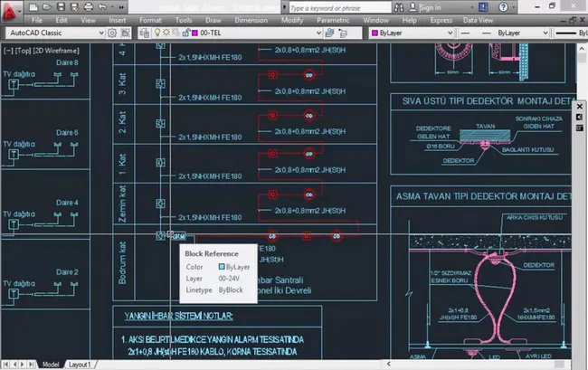Click the [2D Wireframe] visual style label
The height and width of the screenshot is (370, 588).
pos(56,51)
